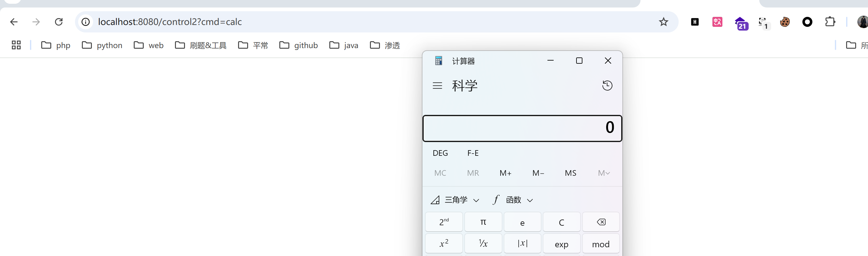Add to memory with M+
868x256 pixels.
506,173
